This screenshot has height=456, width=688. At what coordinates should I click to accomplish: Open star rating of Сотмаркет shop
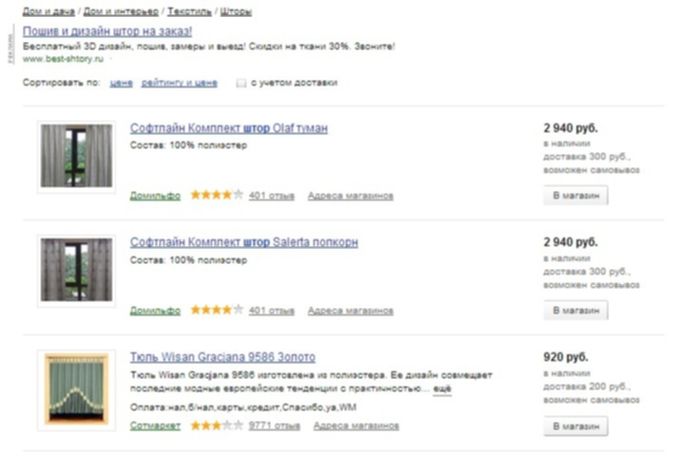pos(217,425)
